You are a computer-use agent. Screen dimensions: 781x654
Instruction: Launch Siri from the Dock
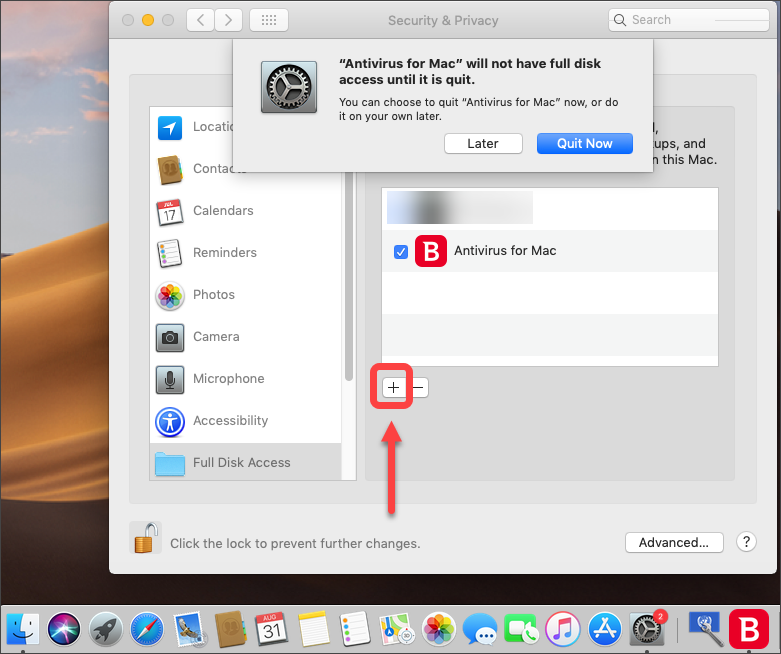click(x=64, y=629)
